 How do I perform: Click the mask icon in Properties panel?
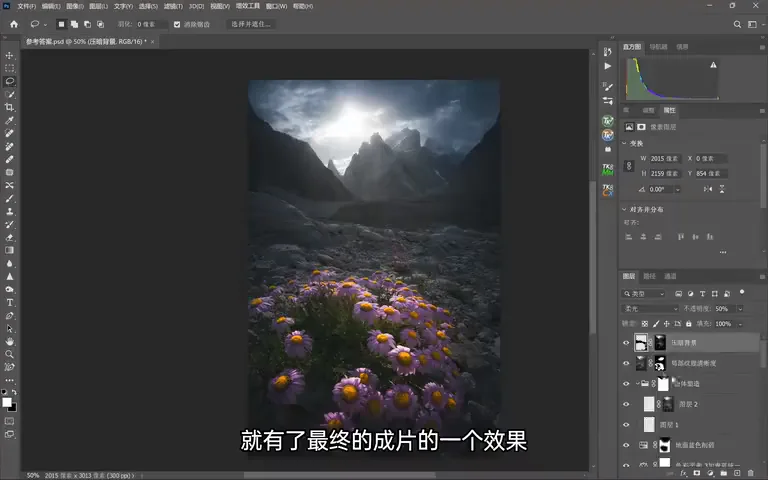pyautogui.click(x=641, y=127)
